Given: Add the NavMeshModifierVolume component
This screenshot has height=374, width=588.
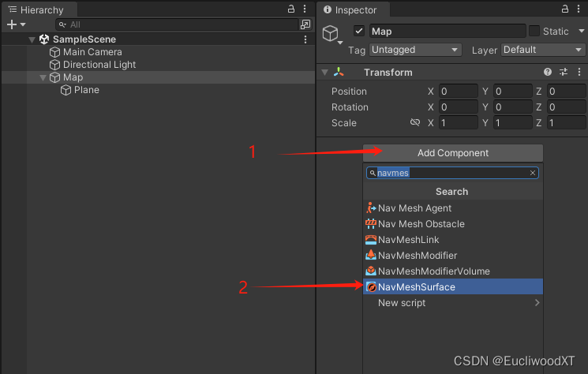Looking at the screenshot, I should 453,271.
